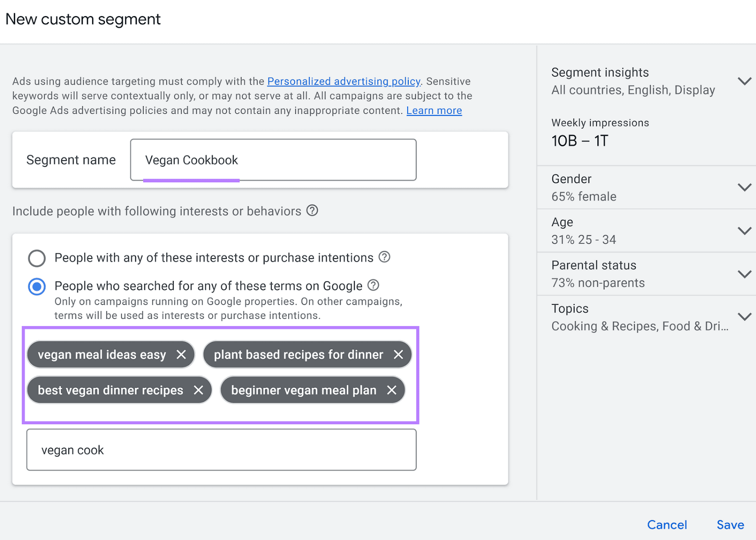Click the Learn more link
756x540 pixels.
coord(434,111)
